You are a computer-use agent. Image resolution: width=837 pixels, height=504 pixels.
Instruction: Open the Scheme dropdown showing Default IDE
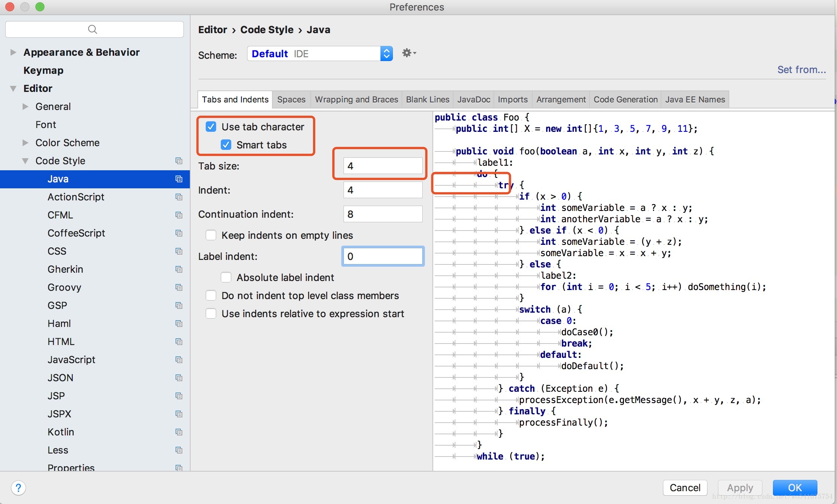coord(320,53)
